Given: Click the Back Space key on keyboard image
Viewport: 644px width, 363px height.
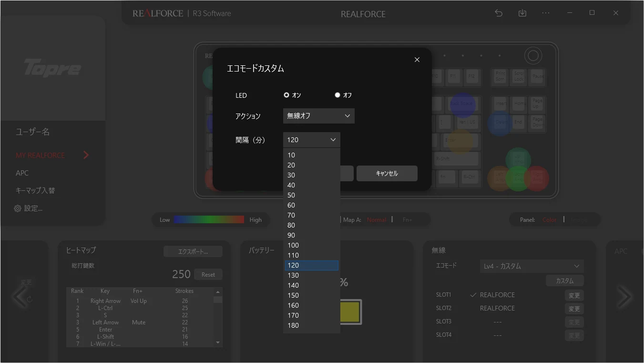Looking at the screenshot, I should 461,104.
